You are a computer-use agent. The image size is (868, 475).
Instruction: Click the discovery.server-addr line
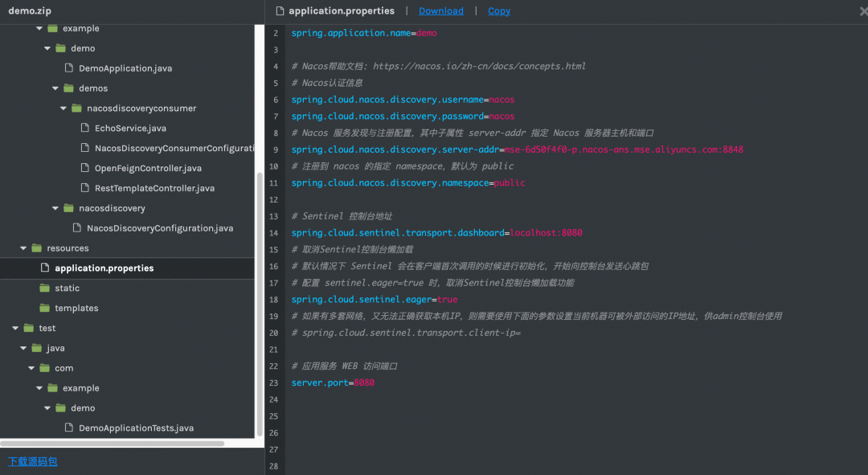(x=517, y=149)
